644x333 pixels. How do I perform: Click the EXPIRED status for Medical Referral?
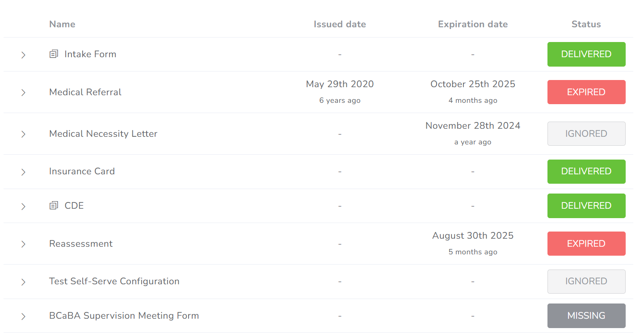(586, 92)
